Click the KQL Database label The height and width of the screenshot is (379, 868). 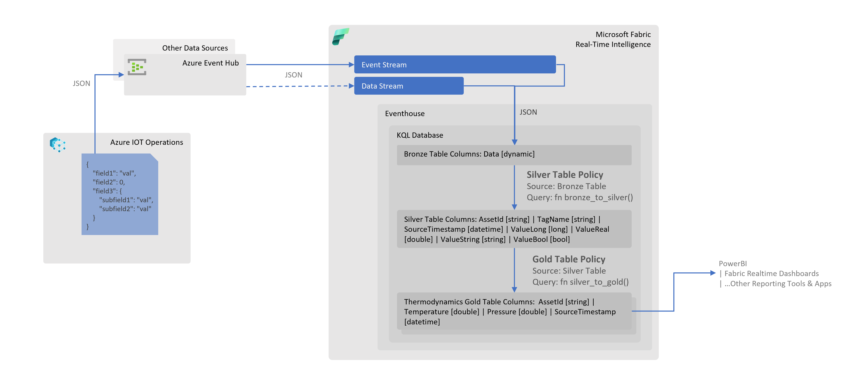pos(419,135)
